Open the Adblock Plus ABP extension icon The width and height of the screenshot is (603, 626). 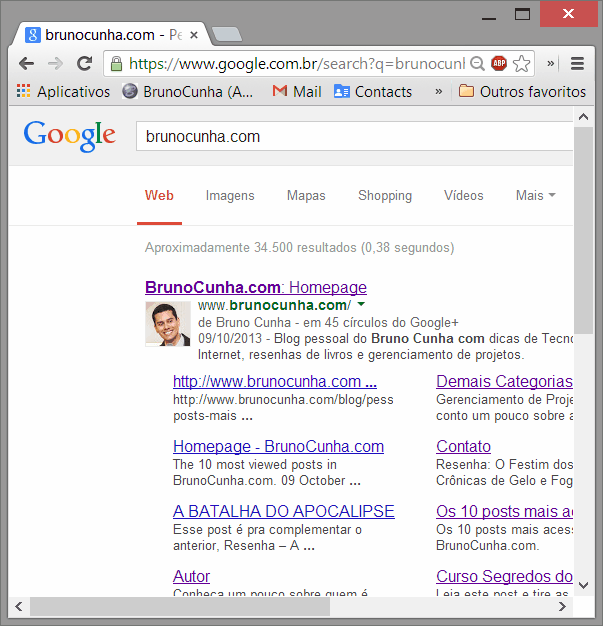click(499, 63)
